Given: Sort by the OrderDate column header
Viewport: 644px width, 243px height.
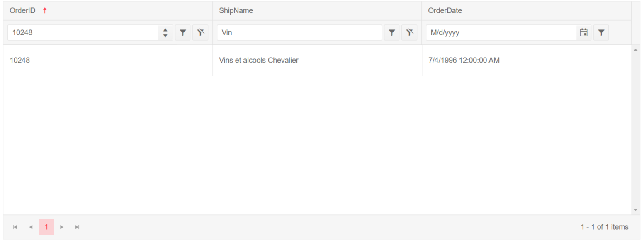Looking at the screenshot, I should tap(445, 11).
